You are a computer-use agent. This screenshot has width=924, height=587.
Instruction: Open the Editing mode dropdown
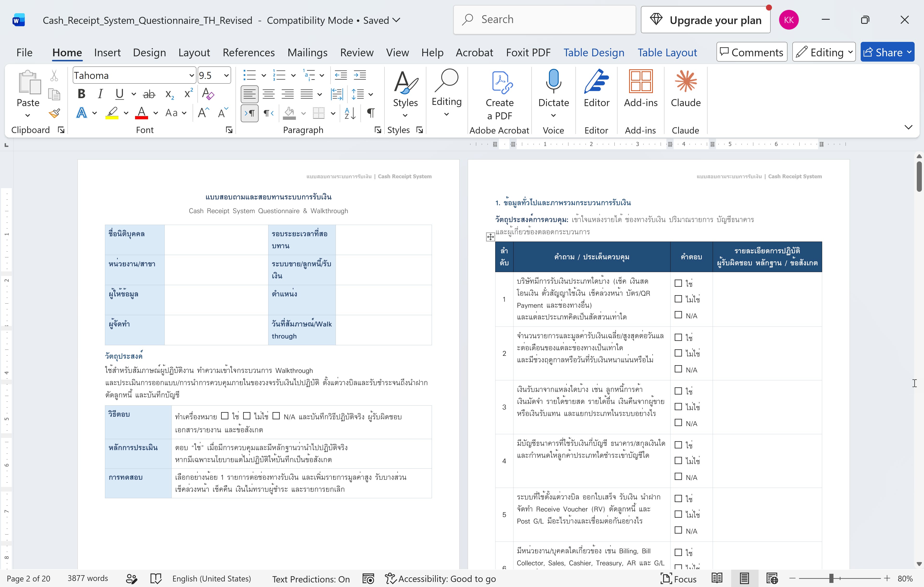pyautogui.click(x=823, y=52)
